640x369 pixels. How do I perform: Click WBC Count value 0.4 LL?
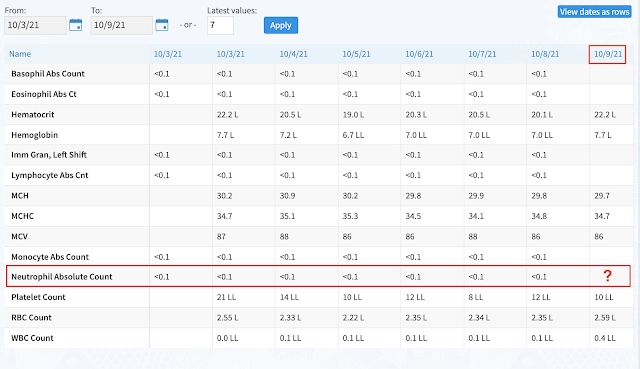coord(605,338)
